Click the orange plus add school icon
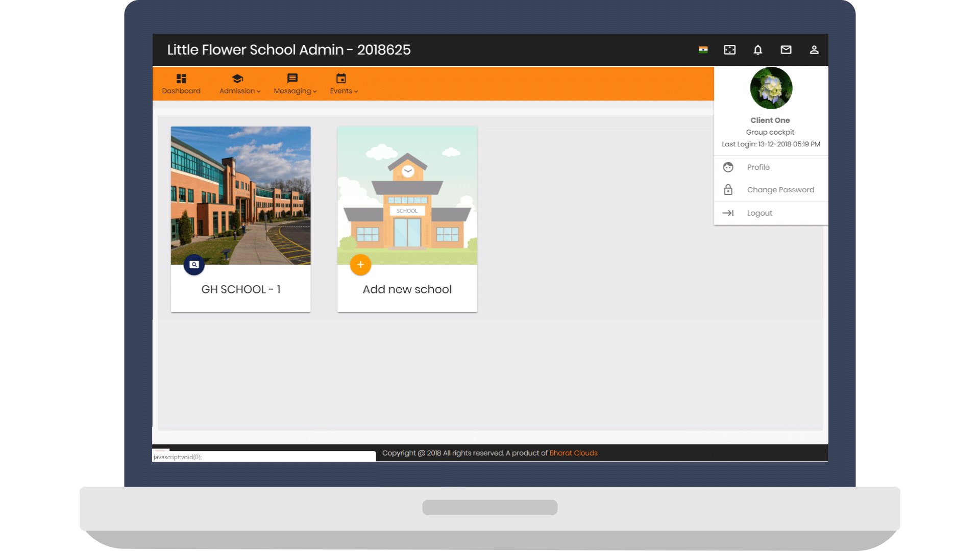The height and width of the screenshot is (551, 980). [360, 264]
